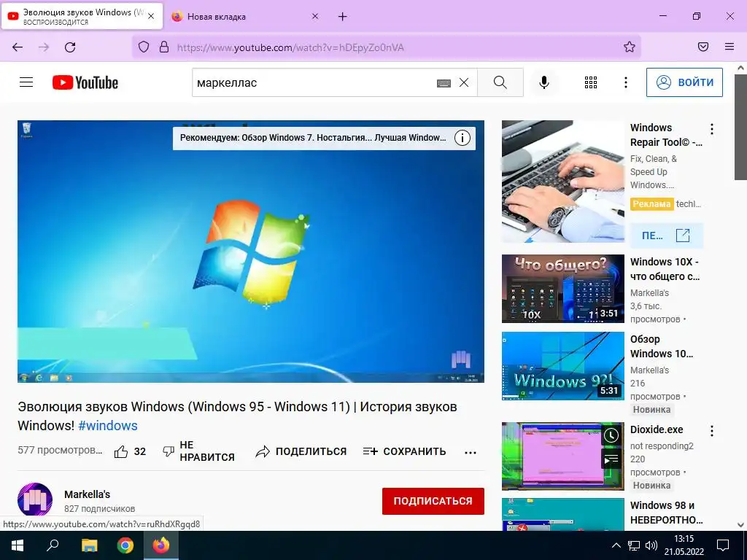Add Dioxide.exe to Watch Later clock
This screenshot has height=560, width=747.
pos(611,435)
